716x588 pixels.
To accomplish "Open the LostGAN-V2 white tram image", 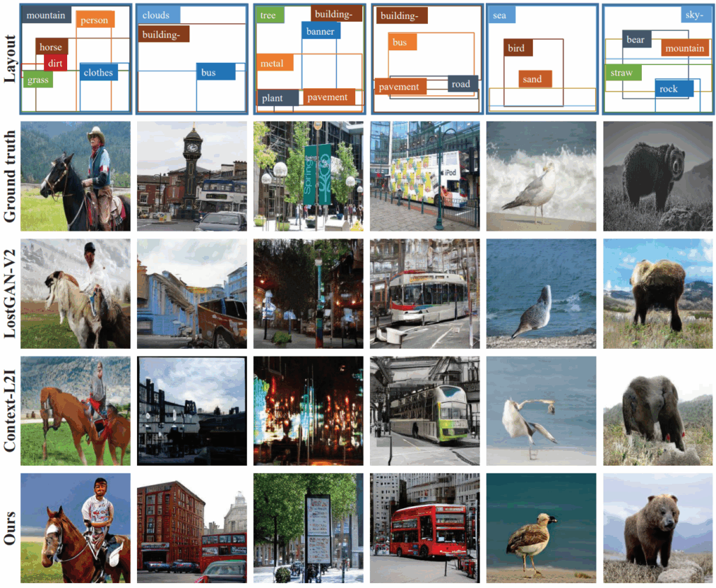I will [424, 294].
